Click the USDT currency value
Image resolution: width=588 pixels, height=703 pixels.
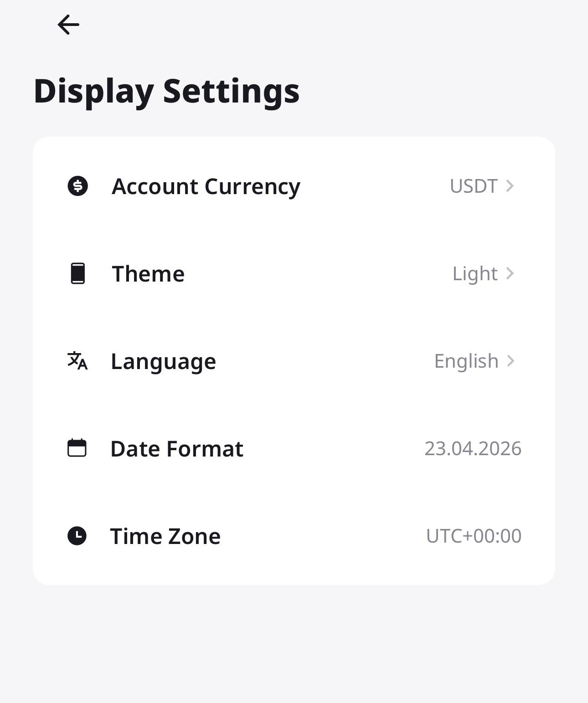(x=473, y=186)
